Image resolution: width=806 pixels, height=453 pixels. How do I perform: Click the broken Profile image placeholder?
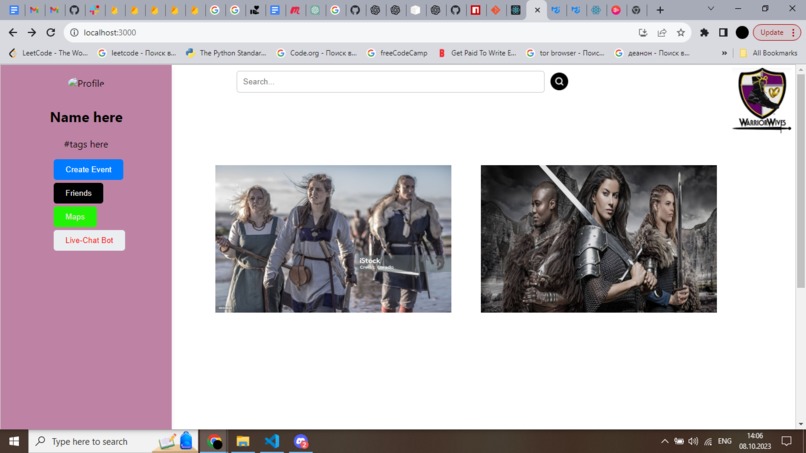point(86,83)
